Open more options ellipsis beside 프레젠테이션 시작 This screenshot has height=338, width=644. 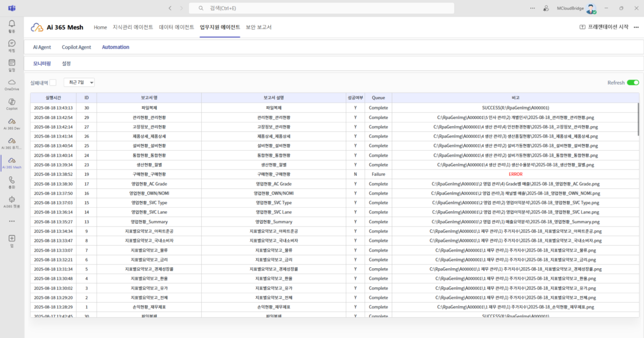pyautogui.click(x=635, y=27)
